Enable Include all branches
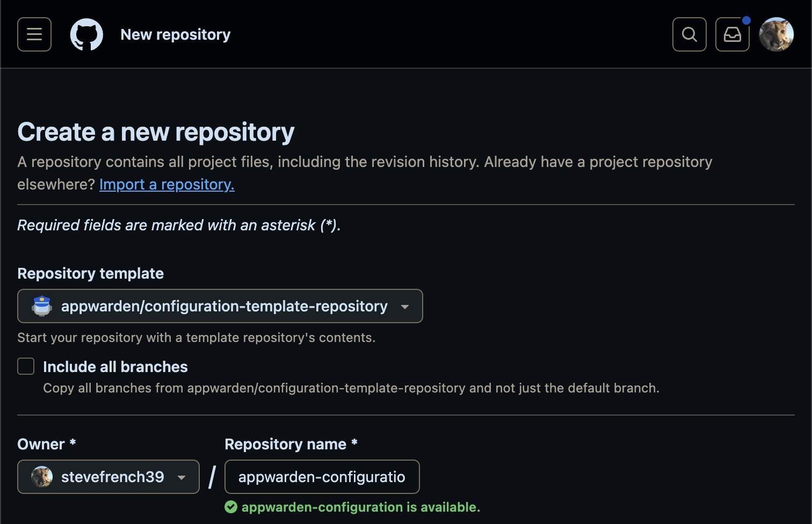 25,366
